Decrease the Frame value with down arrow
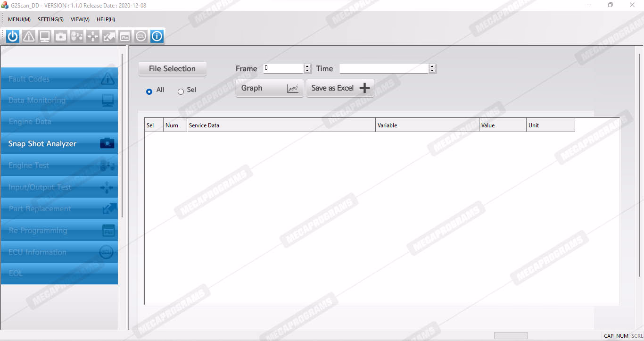The image size is (644, 341). point(307,71)
